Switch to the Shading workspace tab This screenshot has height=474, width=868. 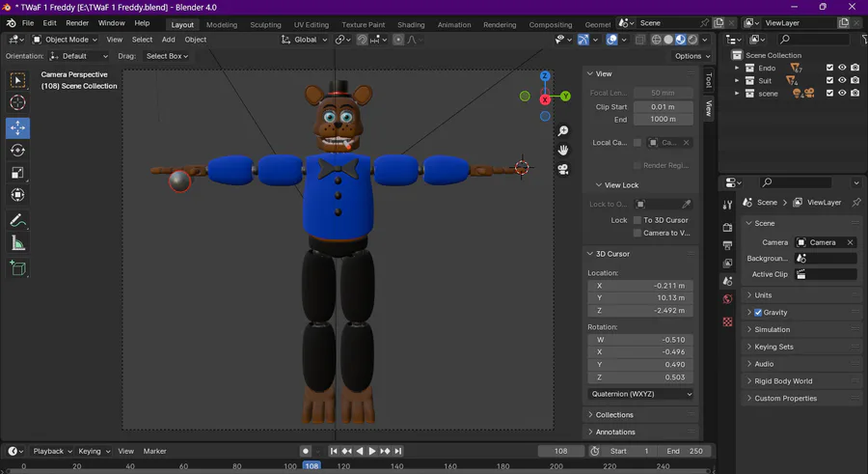pos(411,24)
